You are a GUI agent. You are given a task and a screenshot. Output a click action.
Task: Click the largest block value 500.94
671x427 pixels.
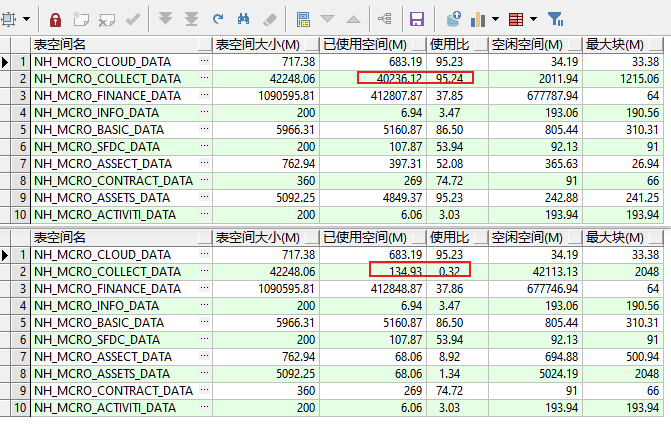click(642, 357)
